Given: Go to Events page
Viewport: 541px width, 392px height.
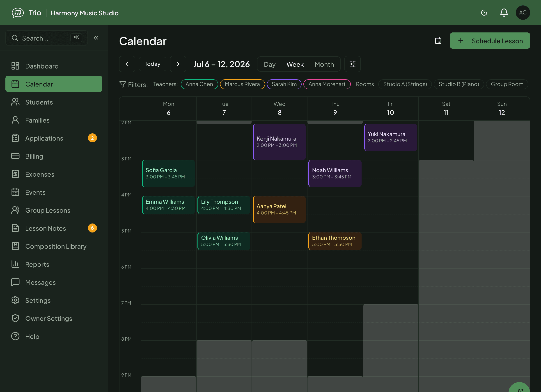Looking at the screenshot, I should tap(54, 192).
